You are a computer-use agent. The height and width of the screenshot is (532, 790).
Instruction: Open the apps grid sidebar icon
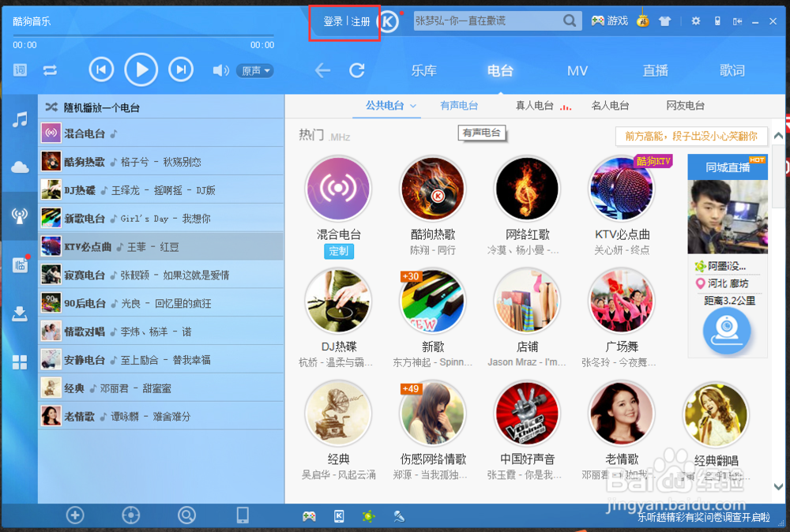coord(20,362)
